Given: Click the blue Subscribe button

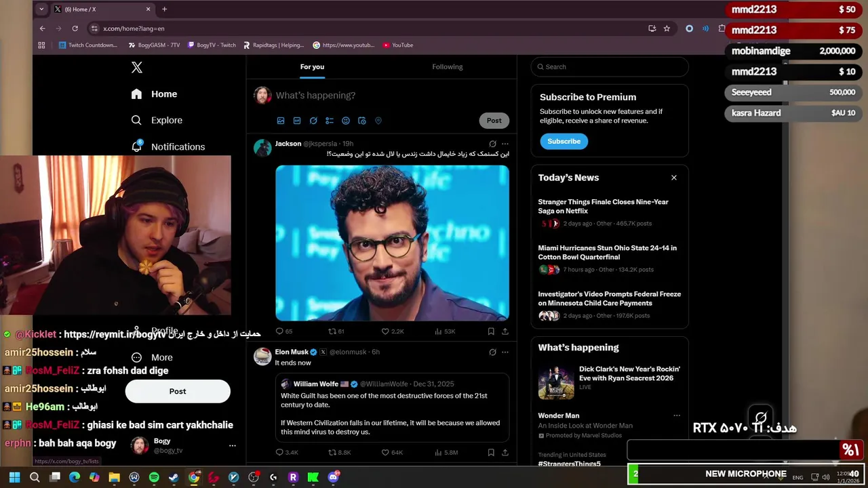Looking at the screenshot, I should click(x=564, y=141).
